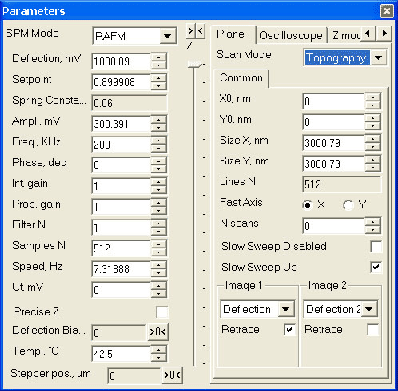Click the Size Y nm spinner arrows

[x=373, y=164]
